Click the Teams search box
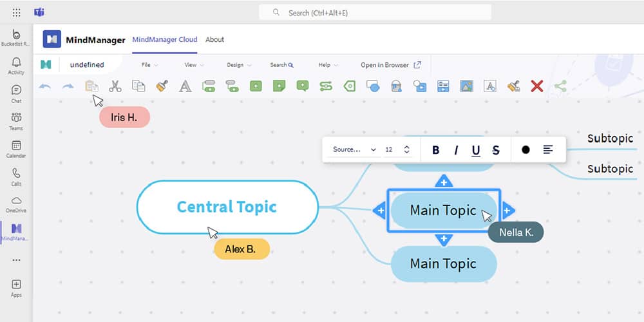The height and width of the screenshot is (322, 644). click(375, 12)
